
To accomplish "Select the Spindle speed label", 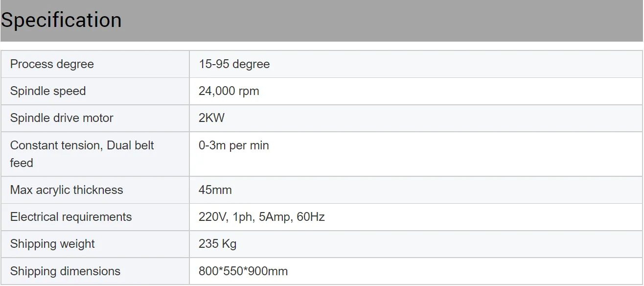I will click(48, 91).
